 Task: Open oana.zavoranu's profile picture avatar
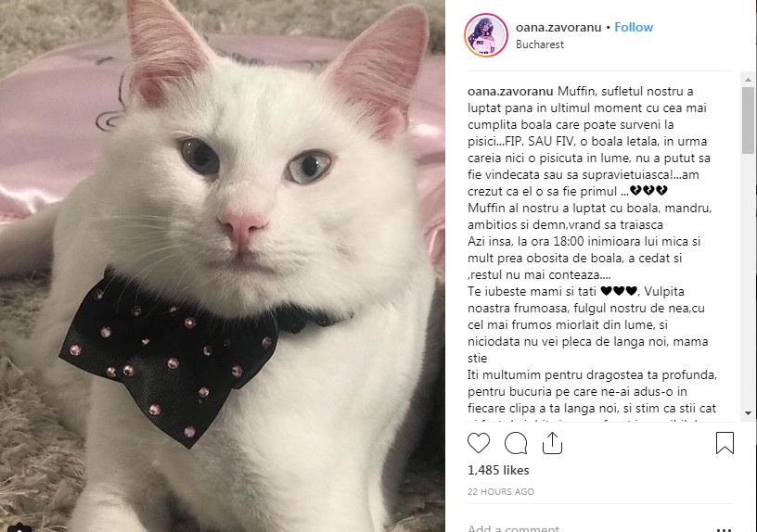pyautogui.click(x=486, y=35)
